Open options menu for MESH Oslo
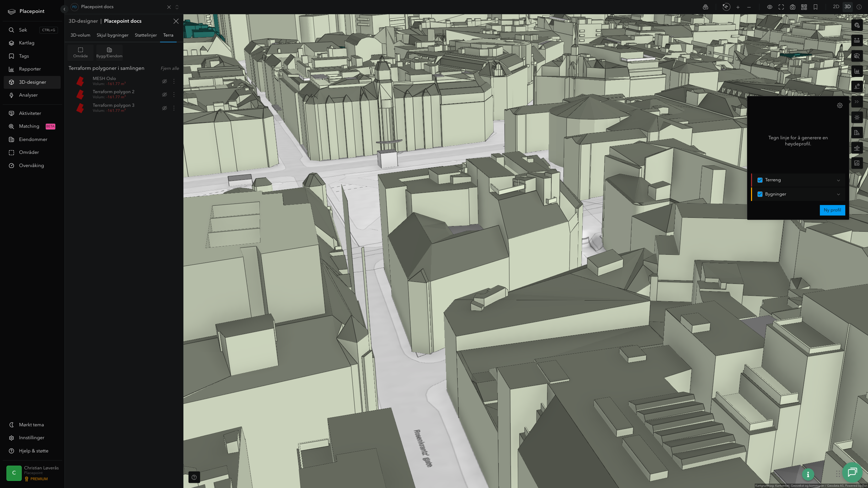 [174, 81]
